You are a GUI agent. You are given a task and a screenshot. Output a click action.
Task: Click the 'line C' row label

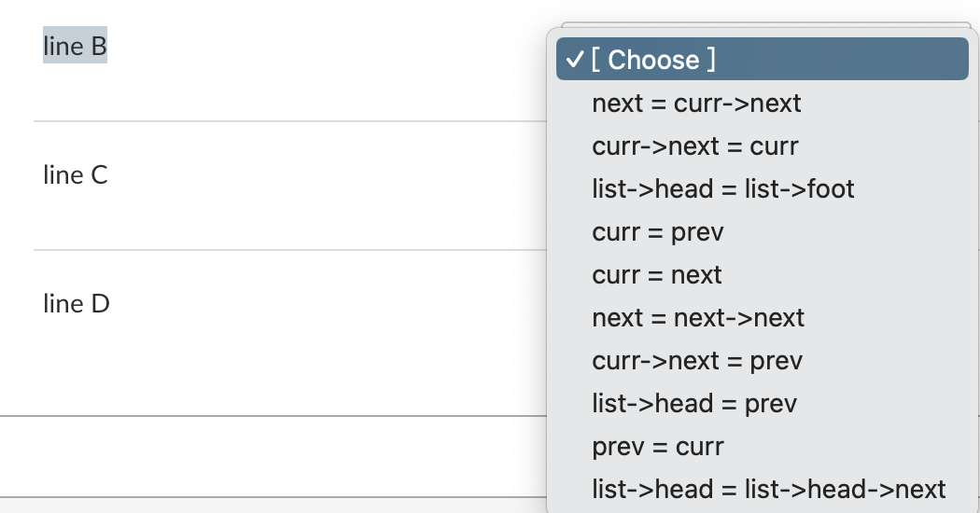[75, 175]
